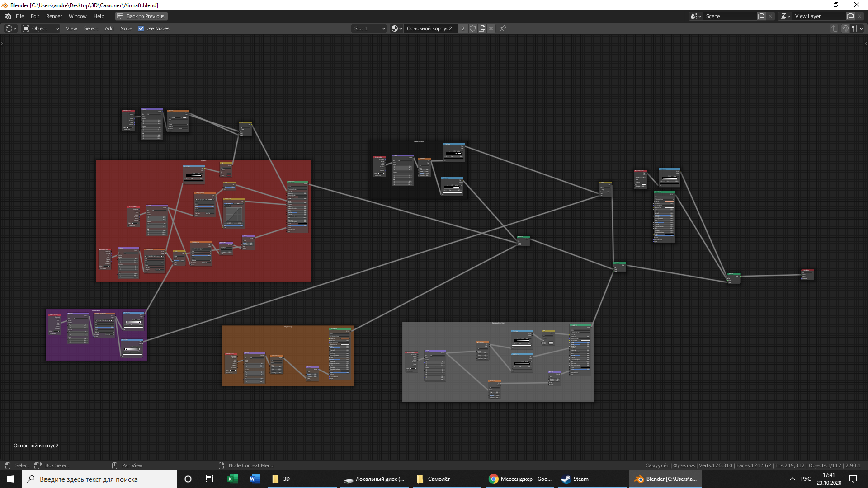Expand the Object shader type dropdown

pyautogui.click(x=41, y=28)
